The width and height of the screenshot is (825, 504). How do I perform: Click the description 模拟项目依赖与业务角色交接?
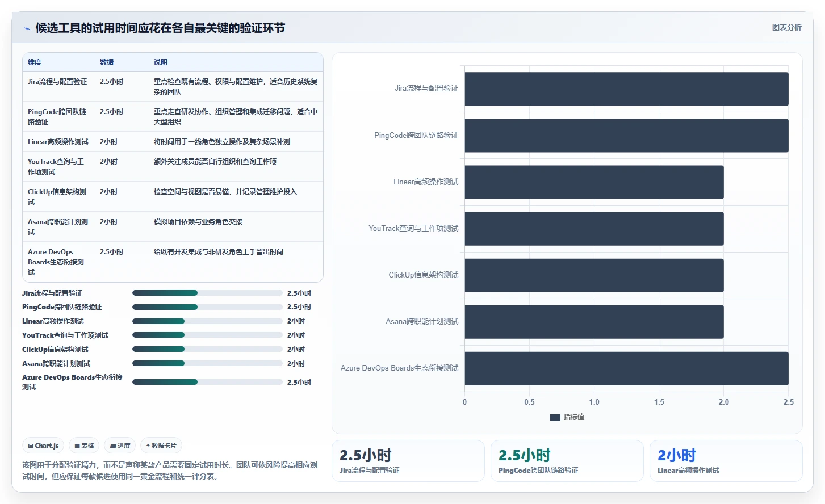coord(198,222)
